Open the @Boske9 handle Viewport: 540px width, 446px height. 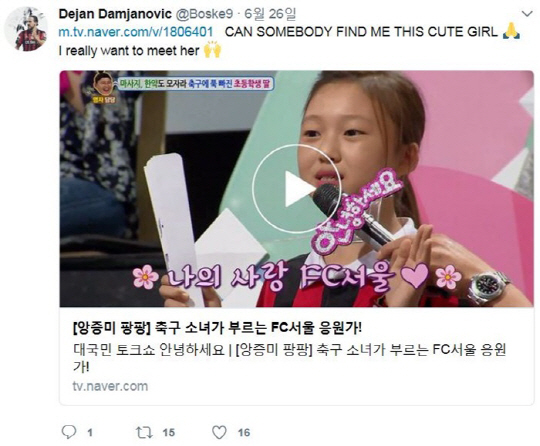tap(204, 14)
